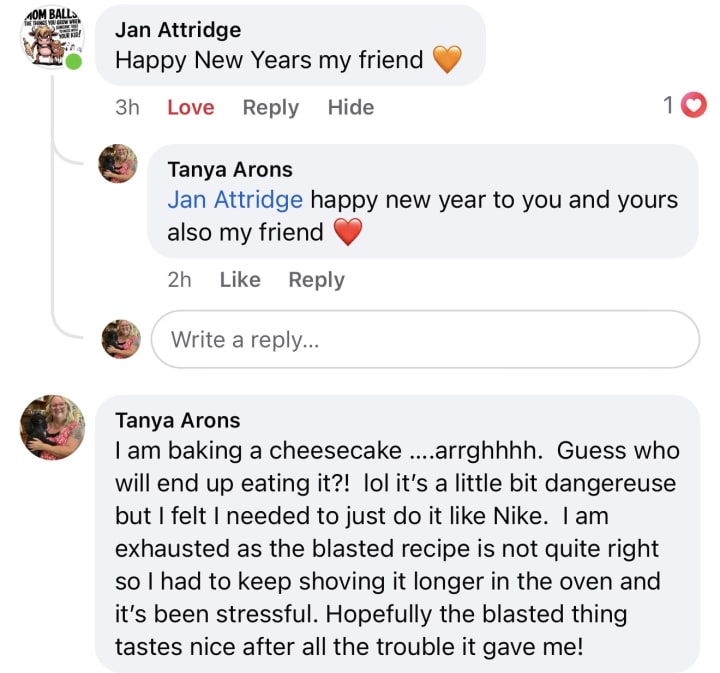Open Jan Attridge's name link on her comment
720x673 pixels.
[x=178, y=30]
